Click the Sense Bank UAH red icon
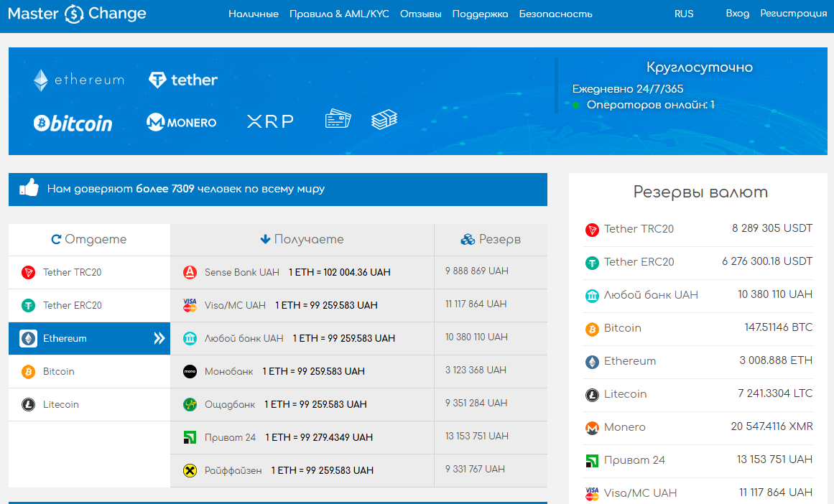This screenshot has height=504, width=834. (x=190, y=273)
